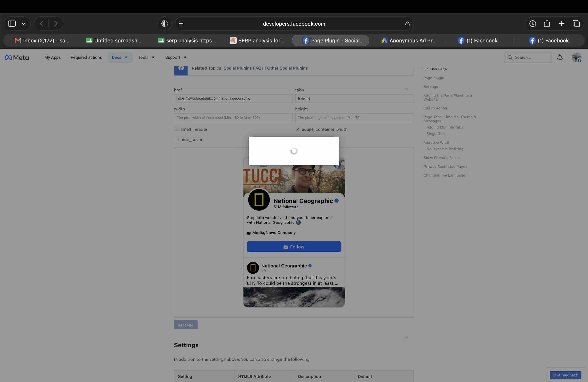Jump to Privacy Restricted Pages
Image resolution: width=588 pixels, height=382 pixels.
coord(445,167)
